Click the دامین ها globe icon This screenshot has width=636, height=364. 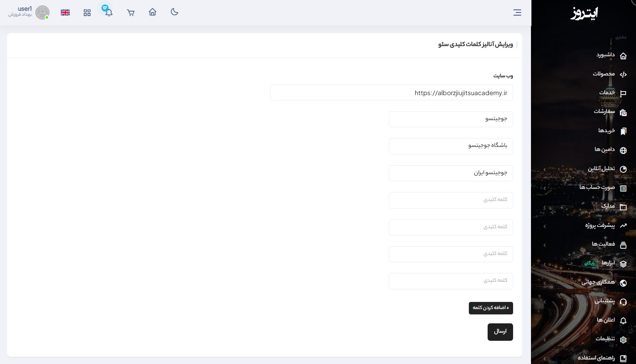pyautogui.click(x=623, y=150)
